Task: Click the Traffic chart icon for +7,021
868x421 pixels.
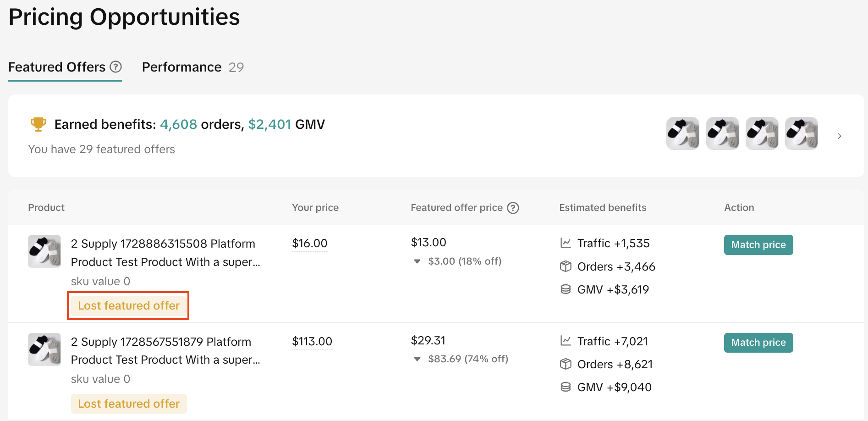Action: coord(566,341)
